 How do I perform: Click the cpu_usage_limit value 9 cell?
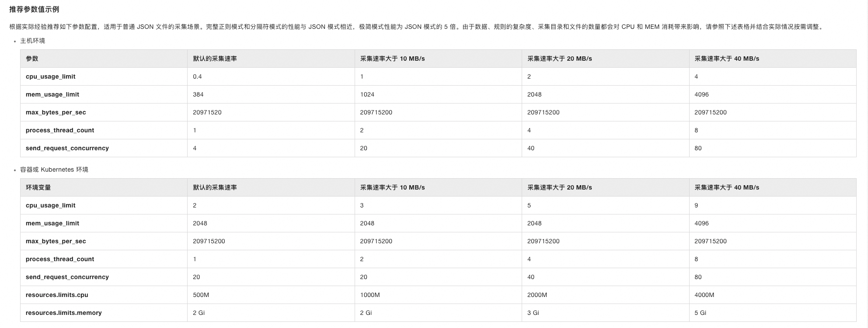tap(696, 205)
